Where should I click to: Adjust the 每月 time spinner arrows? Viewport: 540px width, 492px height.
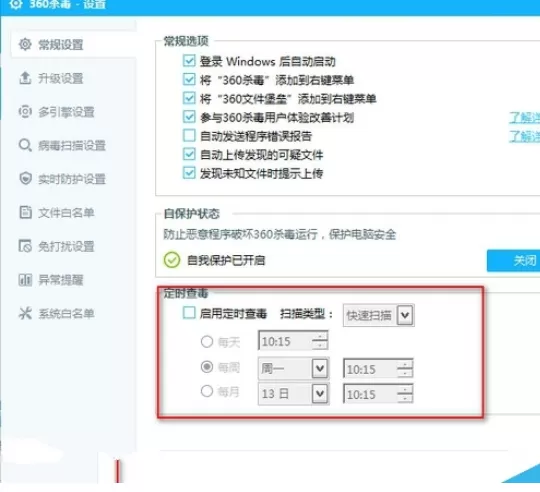coord(405,394)
